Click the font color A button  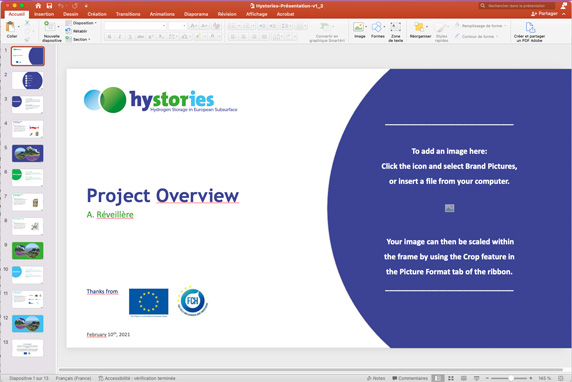click(213, 36)
